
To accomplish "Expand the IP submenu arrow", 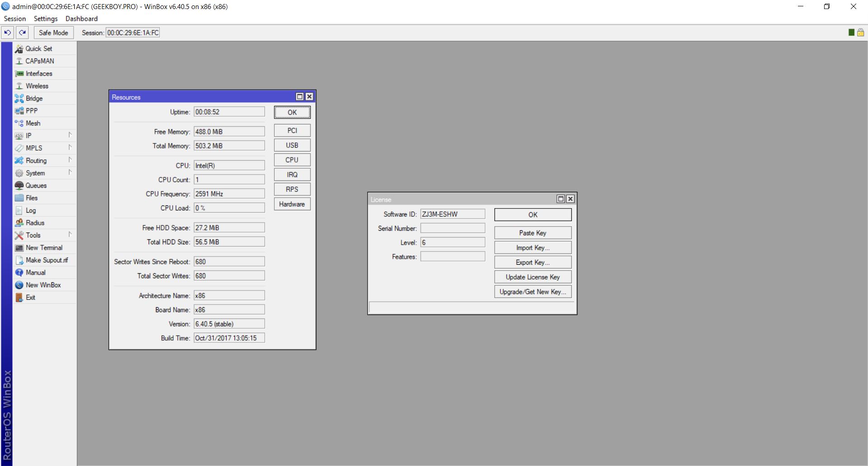I will [x=70, y=135].
